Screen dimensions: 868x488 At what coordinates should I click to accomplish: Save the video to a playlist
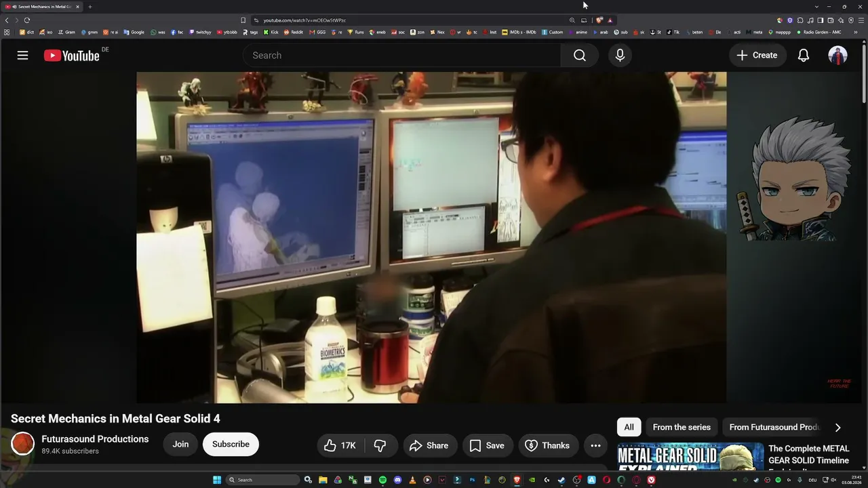488,445
